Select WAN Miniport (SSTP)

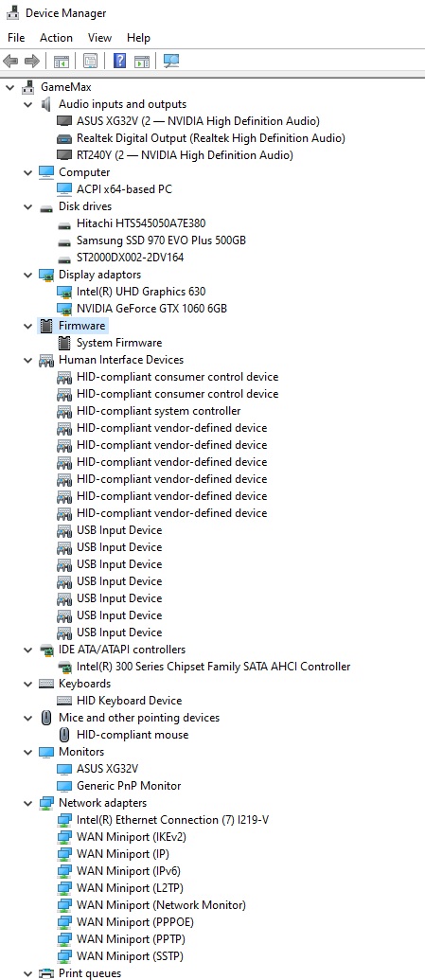click(130, 956)
